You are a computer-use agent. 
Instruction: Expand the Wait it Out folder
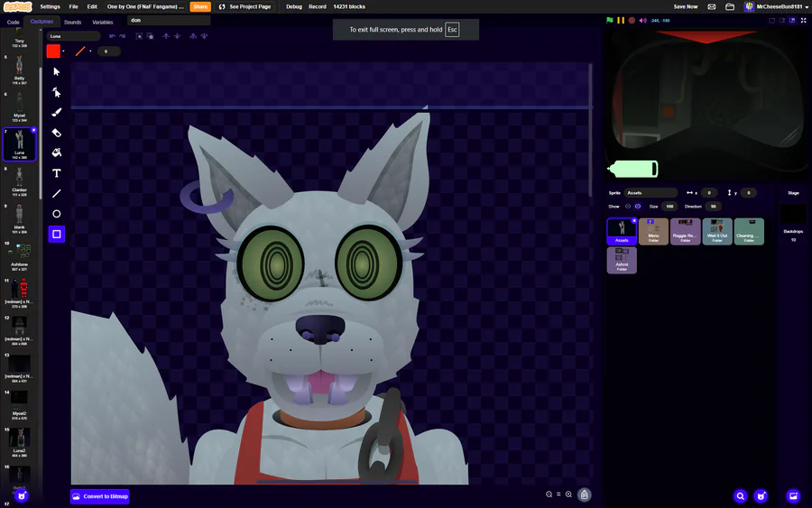[x=717, y=232]
